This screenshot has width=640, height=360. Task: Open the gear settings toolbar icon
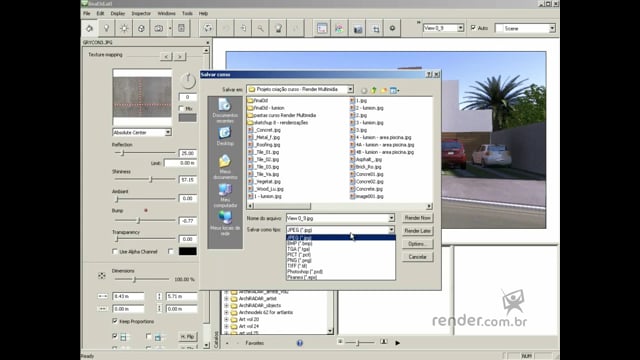[x=392, y=28]
